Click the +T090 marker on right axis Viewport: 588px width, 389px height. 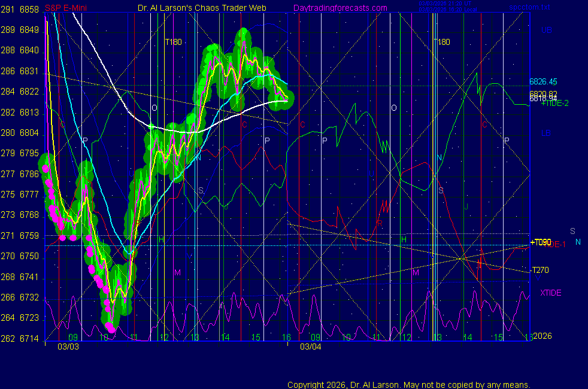click(539, 242)
